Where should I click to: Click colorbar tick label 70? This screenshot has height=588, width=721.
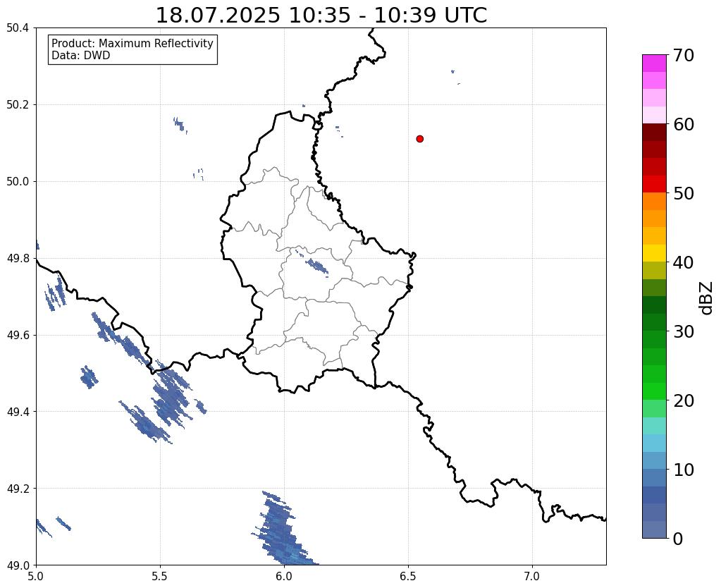tap(684, 55)
